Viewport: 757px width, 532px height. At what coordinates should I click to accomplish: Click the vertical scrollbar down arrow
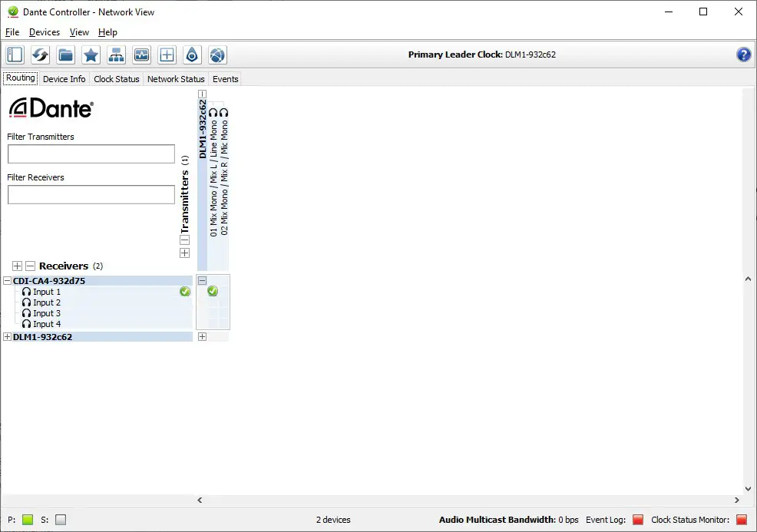(748, 488)
